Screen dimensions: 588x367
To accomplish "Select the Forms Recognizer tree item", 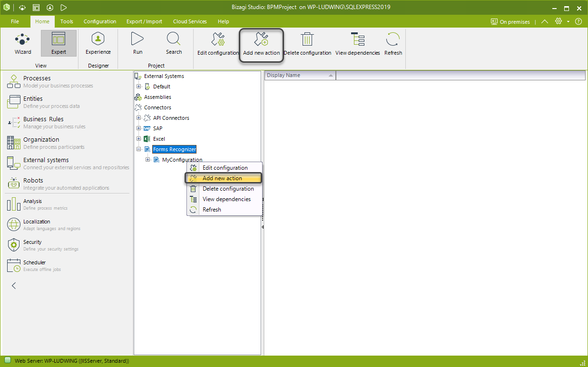I will click(175, 149).
